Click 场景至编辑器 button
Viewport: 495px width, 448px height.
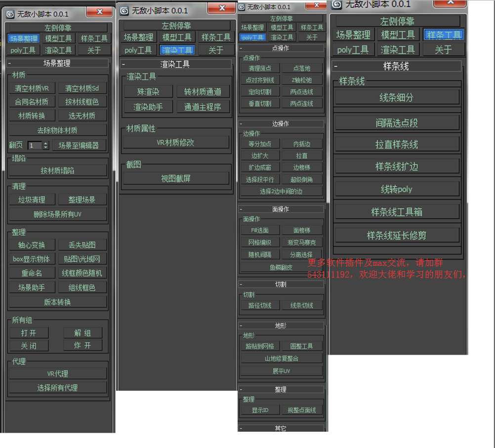tap(79, 145)
